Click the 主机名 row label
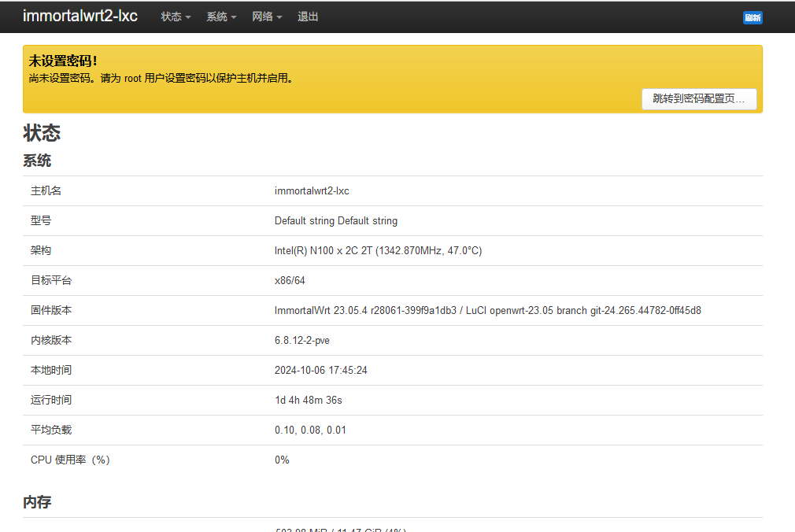The width and height of the screenshot is (795, 532). pyautogui.click(x=46, y=190)
